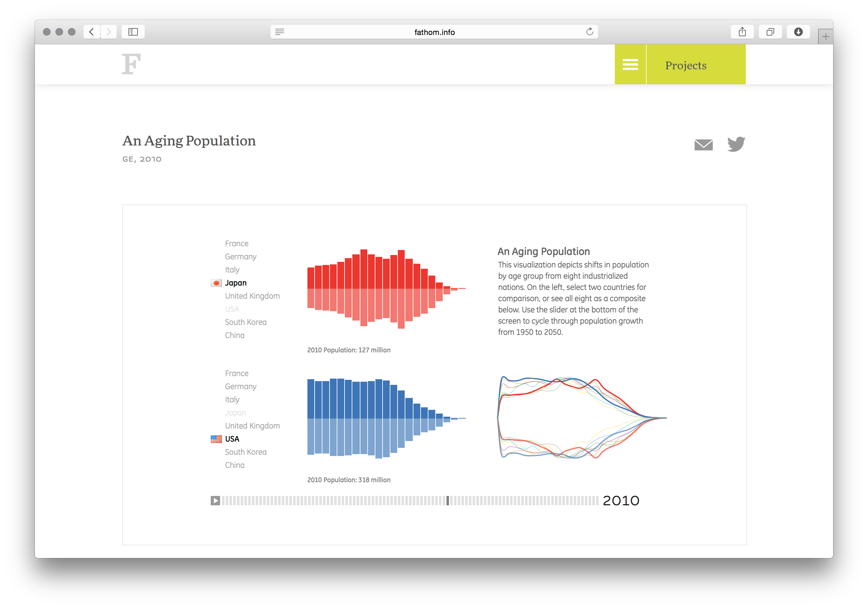Viewport: 868px width, 608px height.
Task: Open the yellow hamburger menu
Action: (x=630, y=64)
